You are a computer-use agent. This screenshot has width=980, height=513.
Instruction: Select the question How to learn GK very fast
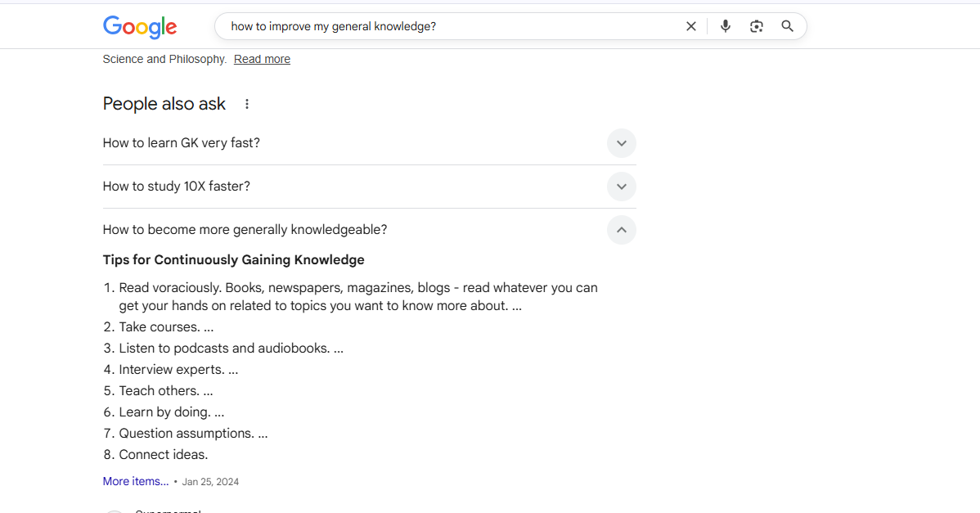pyautogui.click(x=181, y=142)
